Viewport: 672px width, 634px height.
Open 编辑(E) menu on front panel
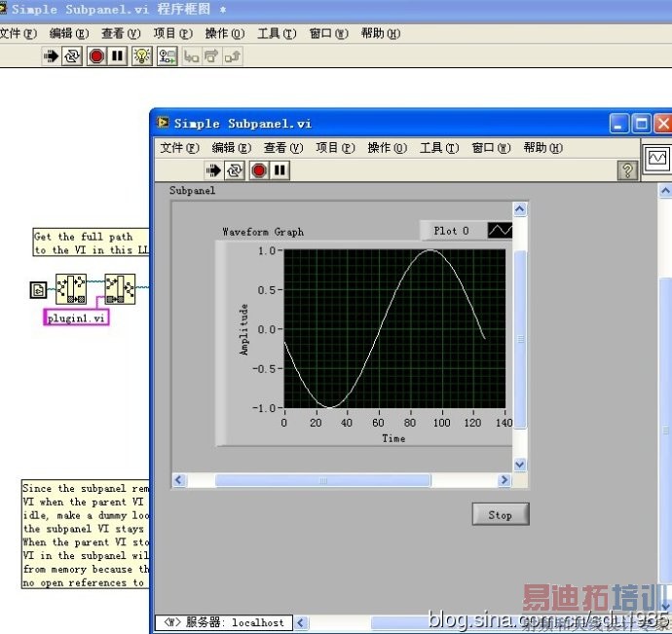coord(232,148)
